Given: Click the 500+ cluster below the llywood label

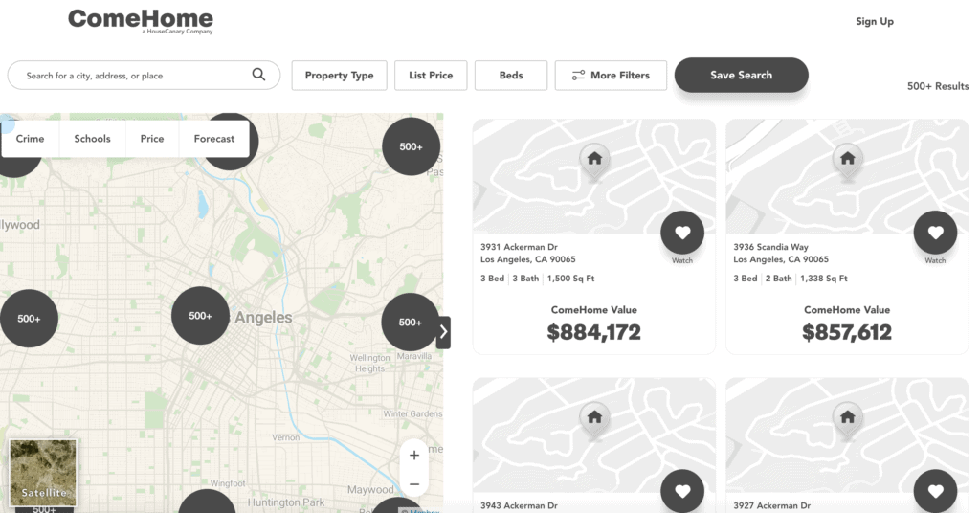Looking at the screenshot, I should coord(29,318).
